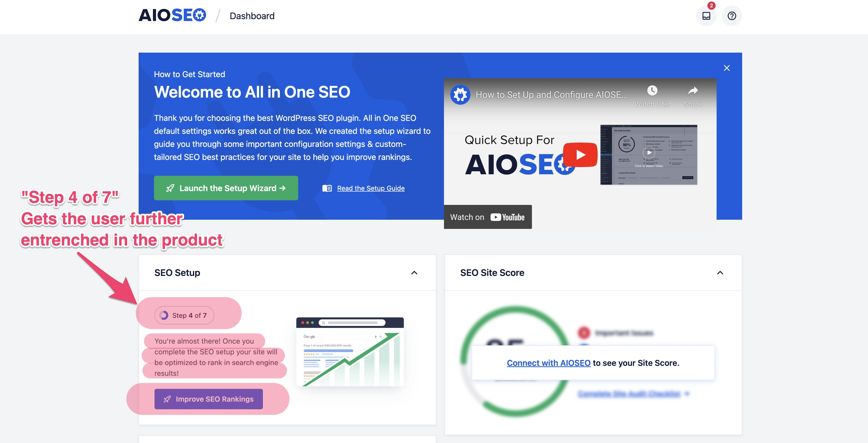Screen dimensions: 868x443
Task: Collapse the SEO Site Score panel
Action: click(720, 273)
